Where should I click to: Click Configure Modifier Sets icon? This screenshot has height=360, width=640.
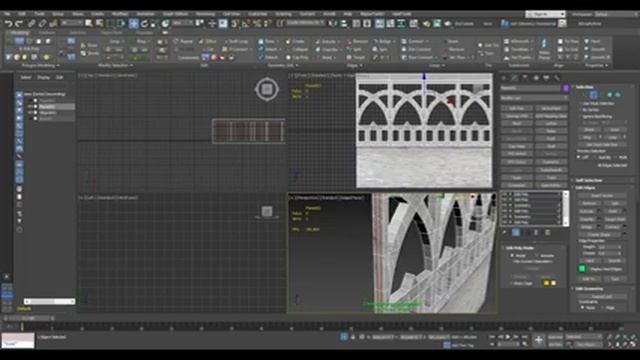[547, 232]
